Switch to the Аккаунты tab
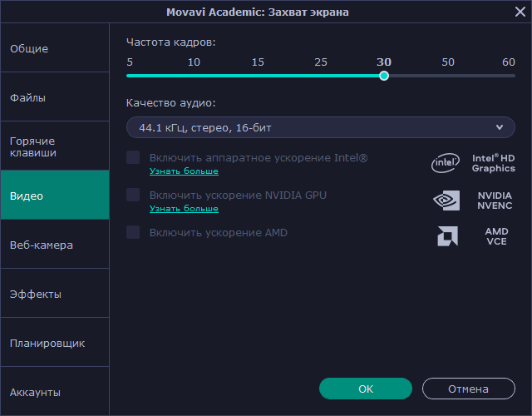 [x=55, y=391]
